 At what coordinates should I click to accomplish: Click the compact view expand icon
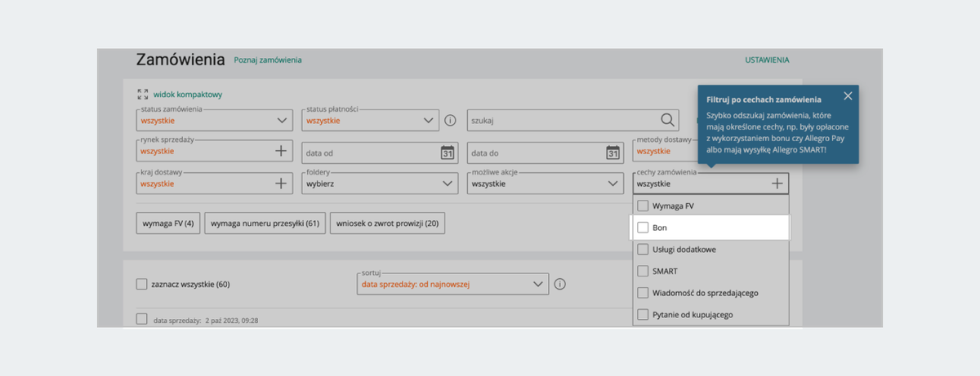click(143, 94)
